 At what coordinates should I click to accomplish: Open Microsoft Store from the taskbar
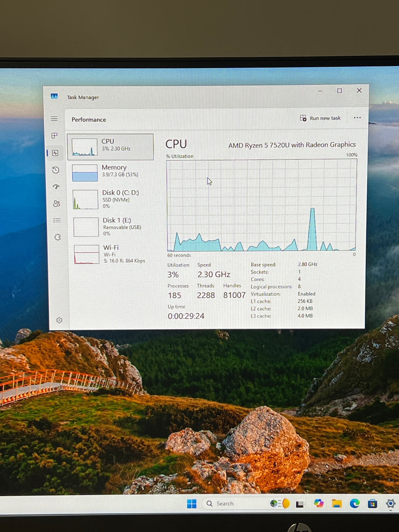(x=373, y=504)
